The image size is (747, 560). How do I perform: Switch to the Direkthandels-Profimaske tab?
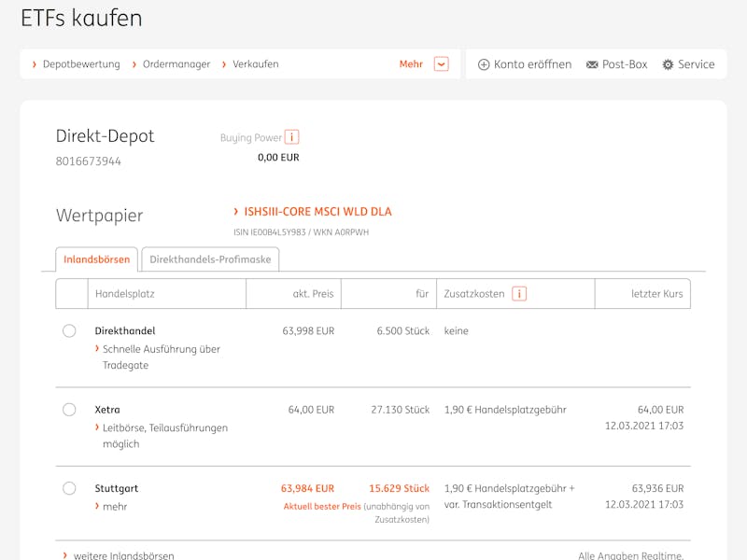coord(210,259)
